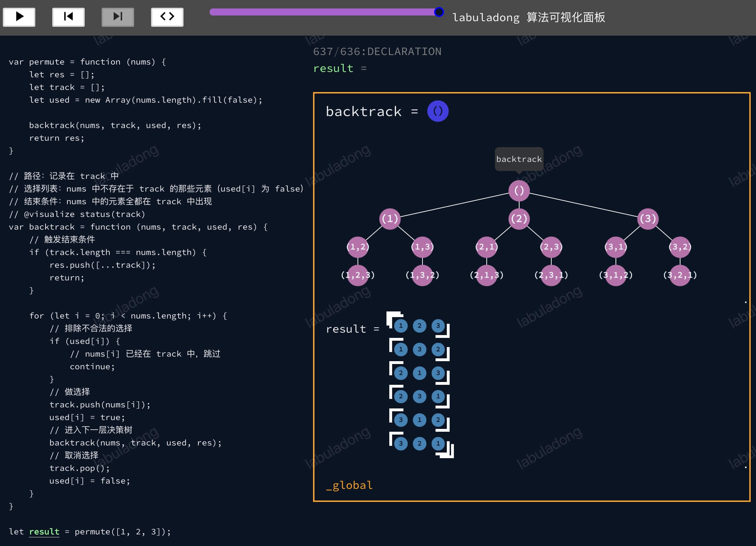
Task: Click the _global scope label
Action: coord(349,485)
